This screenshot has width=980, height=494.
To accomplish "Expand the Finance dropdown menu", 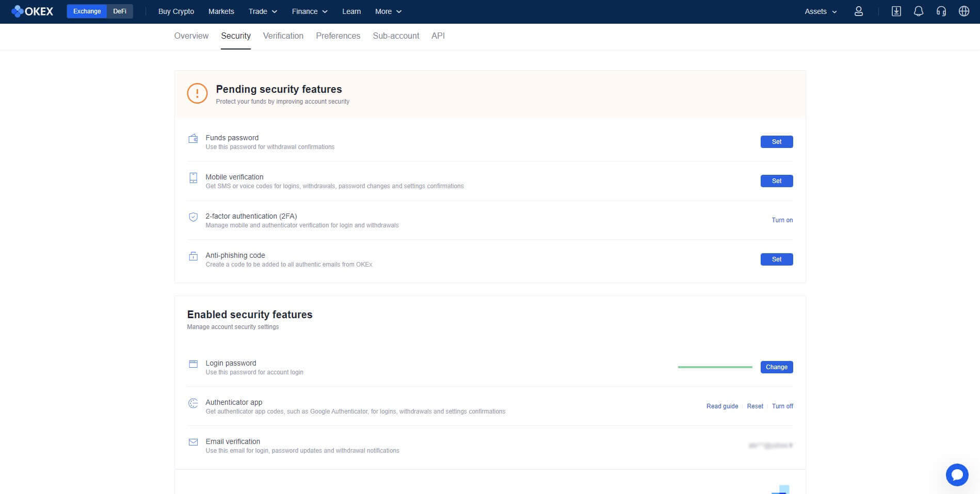I will coord(310,11).
